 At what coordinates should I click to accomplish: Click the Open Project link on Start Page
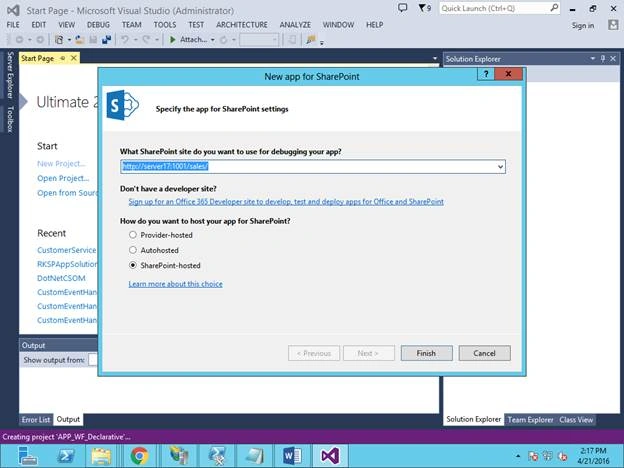(x=63, y=178)
